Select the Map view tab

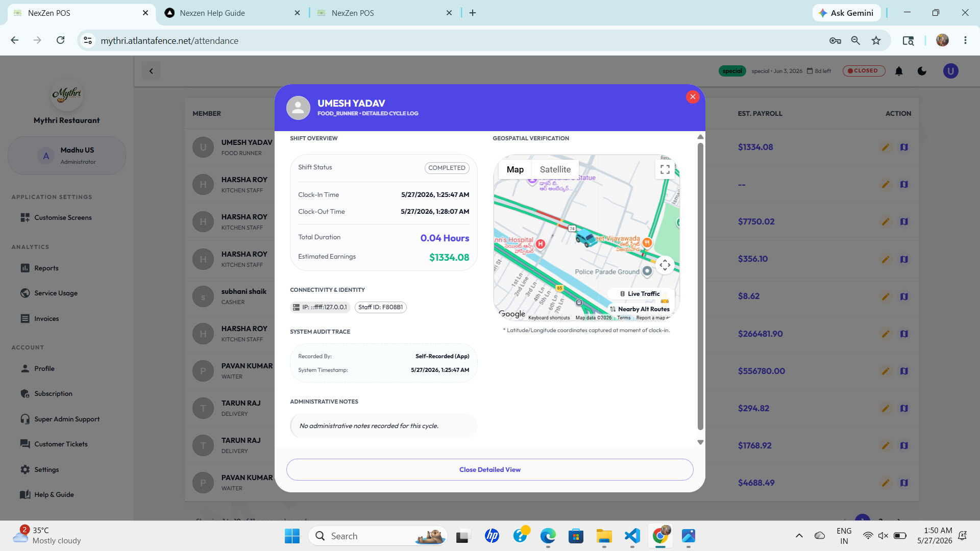point(515,169)
